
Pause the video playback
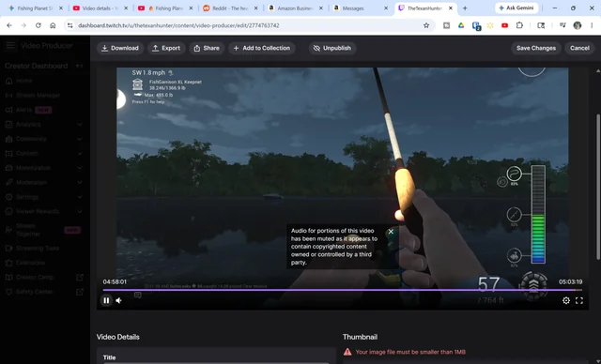tap(106, 300)
